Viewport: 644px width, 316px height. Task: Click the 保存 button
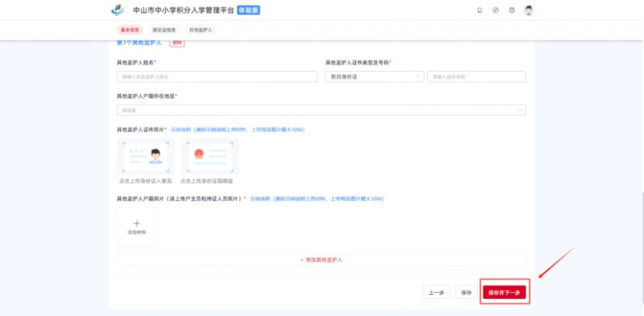tap(466, 293)
